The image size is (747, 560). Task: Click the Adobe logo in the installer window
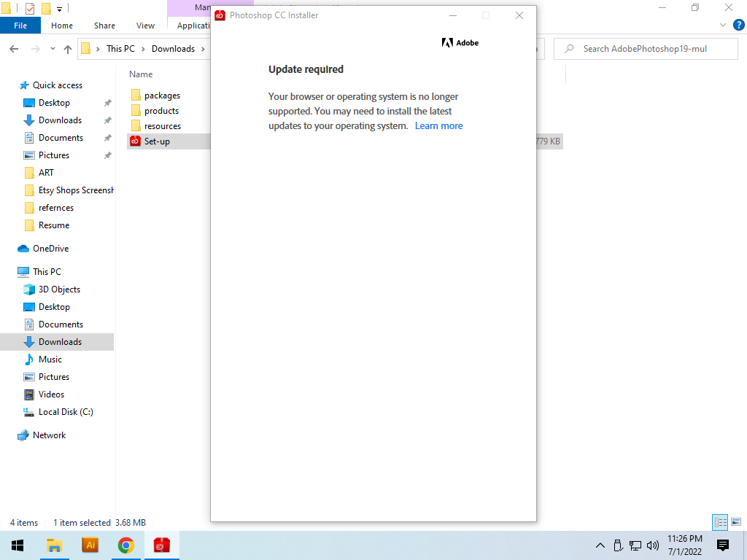460,42
